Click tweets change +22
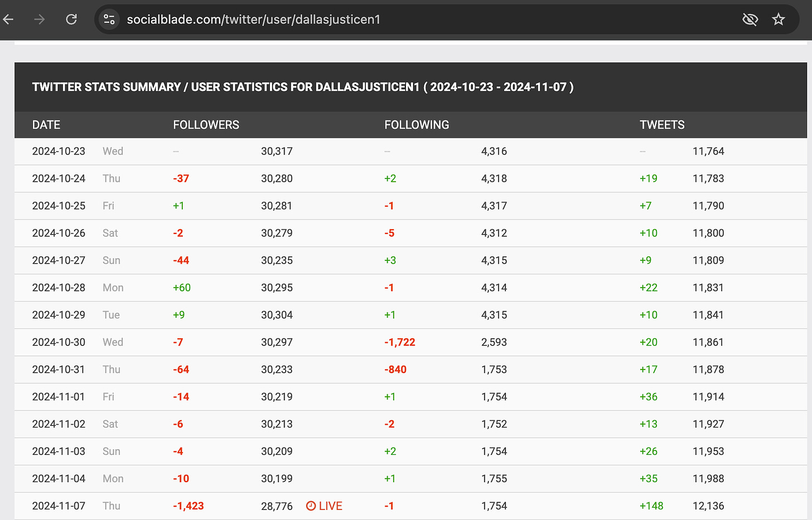Viewport: 812px width, 520px height. coord(649,288)
